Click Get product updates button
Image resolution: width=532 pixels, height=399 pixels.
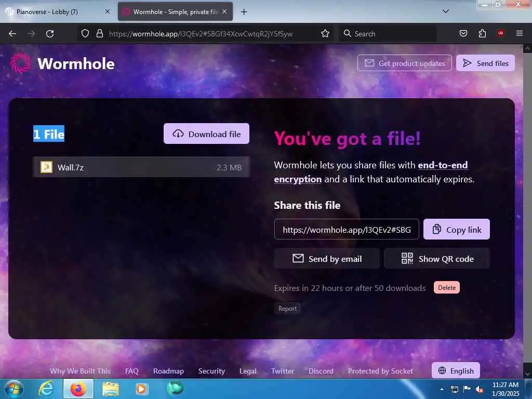tap(404, 63)
